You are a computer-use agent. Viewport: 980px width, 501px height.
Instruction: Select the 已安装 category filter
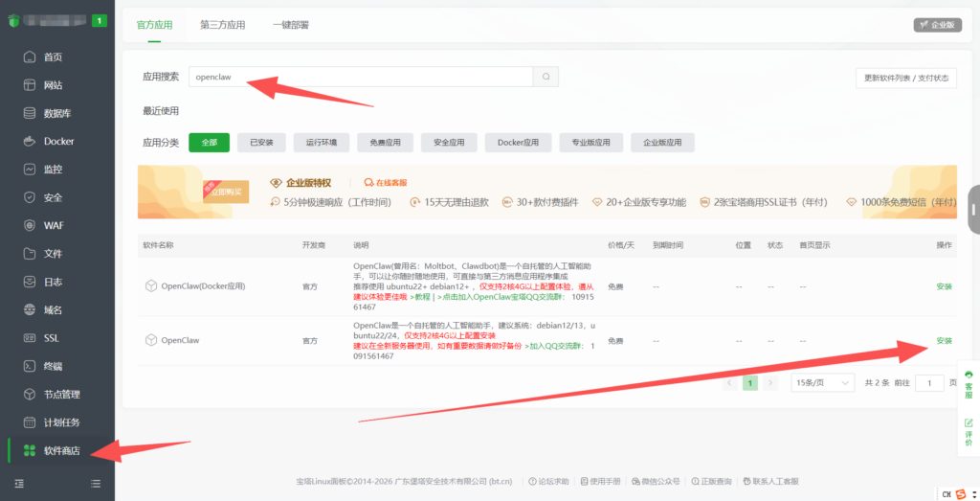[x=262, y=143]
